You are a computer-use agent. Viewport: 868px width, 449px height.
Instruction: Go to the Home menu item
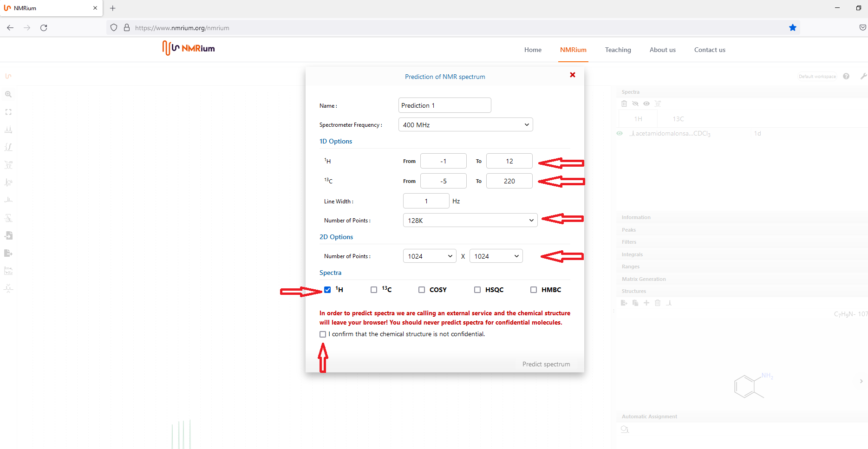point(533,50)
